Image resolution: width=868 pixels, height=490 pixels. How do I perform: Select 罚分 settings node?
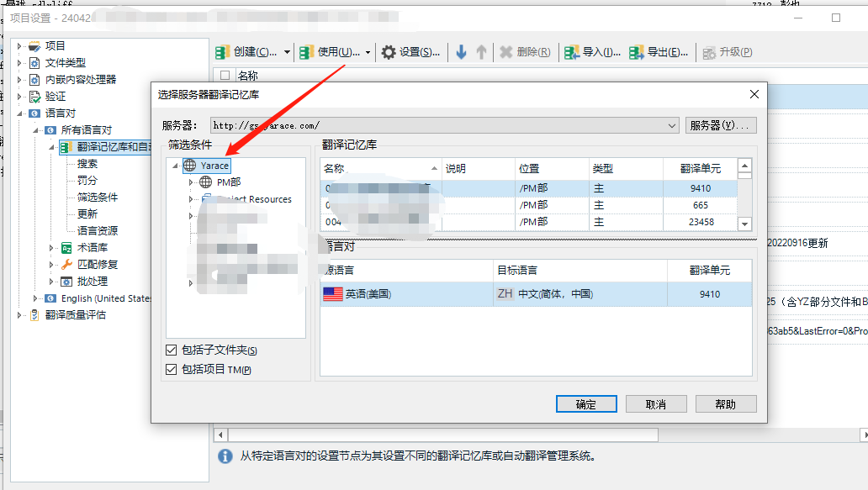87,181
